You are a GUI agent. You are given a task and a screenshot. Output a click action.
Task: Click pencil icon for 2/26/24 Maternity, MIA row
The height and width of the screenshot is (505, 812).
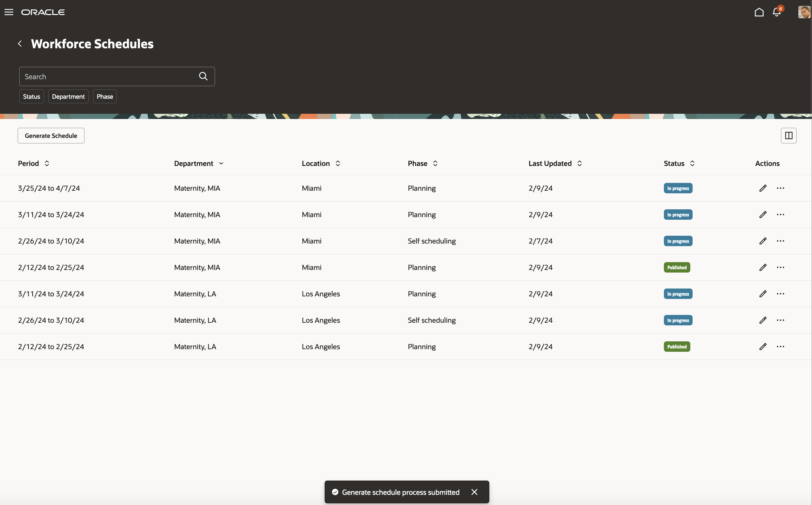tap(762, 241)
